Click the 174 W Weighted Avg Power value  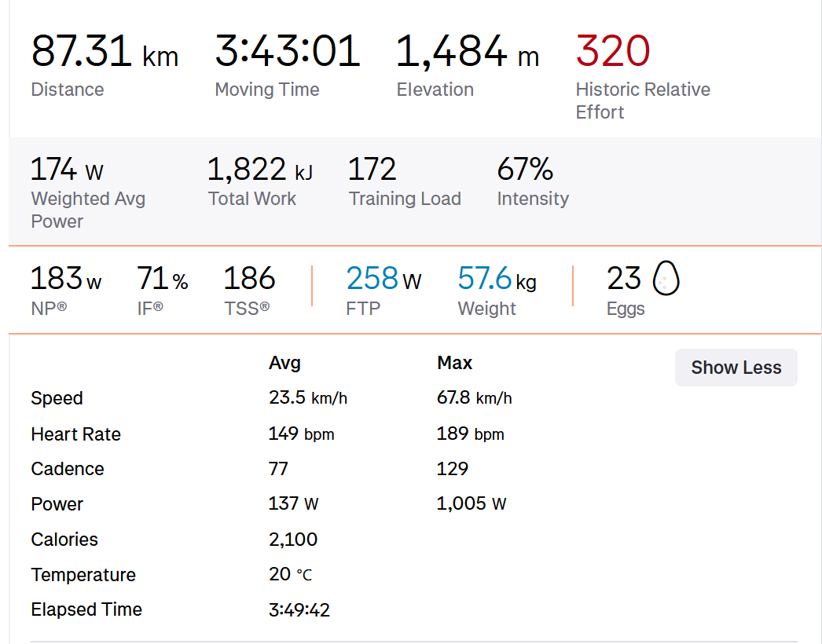(x=67, y=170)
